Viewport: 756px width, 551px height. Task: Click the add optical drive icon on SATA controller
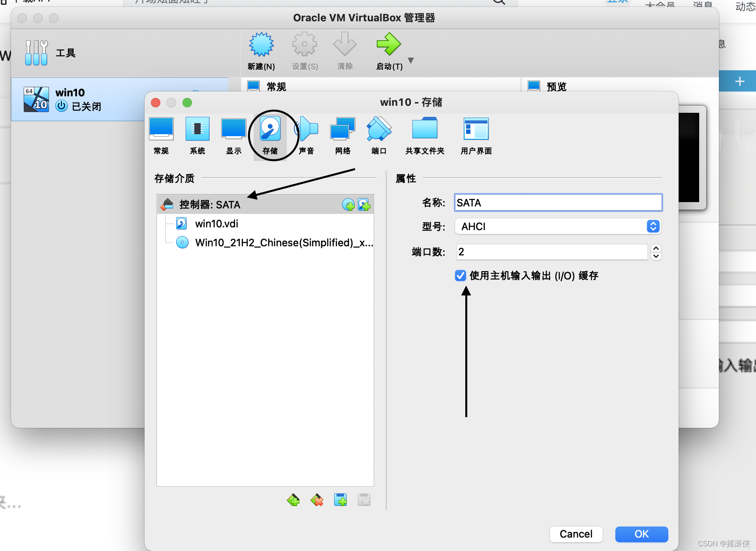pyautogui.click(x=348, y=204)
